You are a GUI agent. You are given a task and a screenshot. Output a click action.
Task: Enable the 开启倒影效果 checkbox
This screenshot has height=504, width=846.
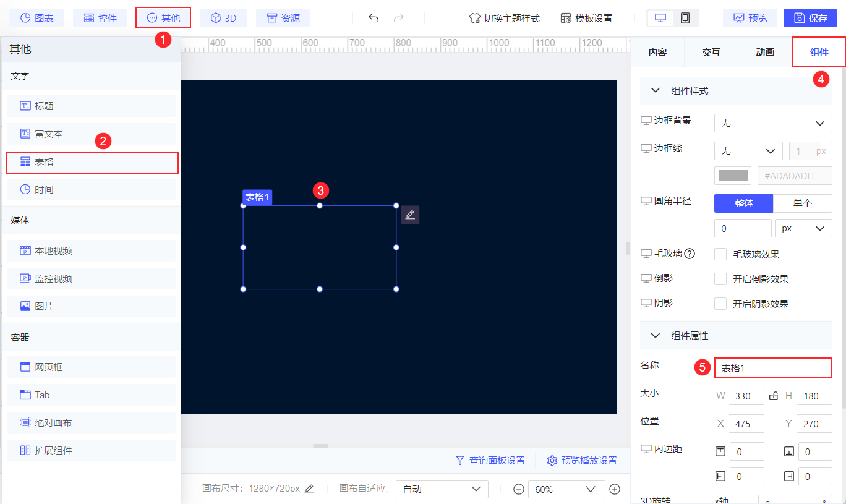pos(720,279)
